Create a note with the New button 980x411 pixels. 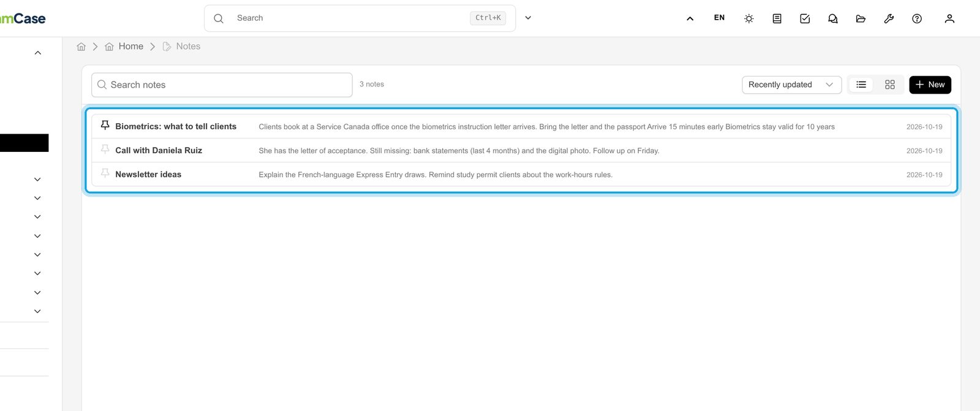point(930,85)
